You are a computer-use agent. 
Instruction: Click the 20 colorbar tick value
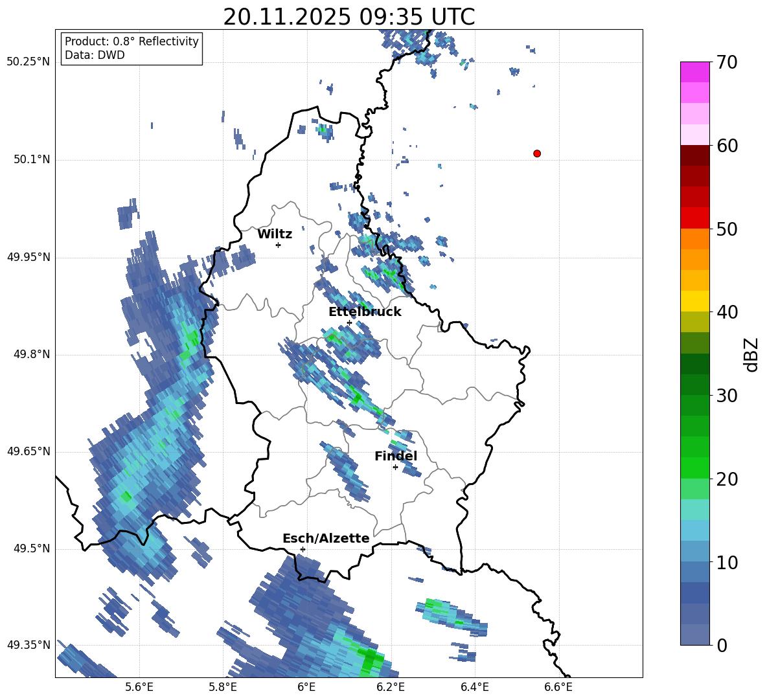pos(727,479)
